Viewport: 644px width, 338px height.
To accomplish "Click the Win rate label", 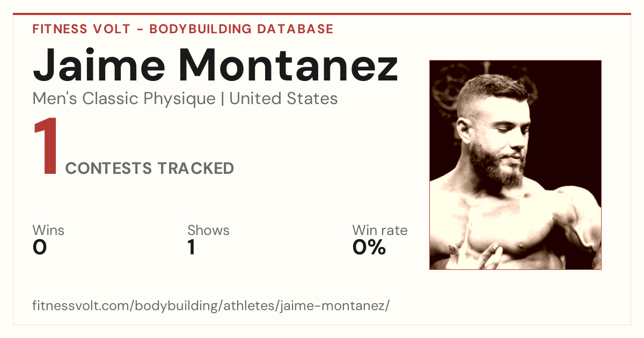I will 380,231.
